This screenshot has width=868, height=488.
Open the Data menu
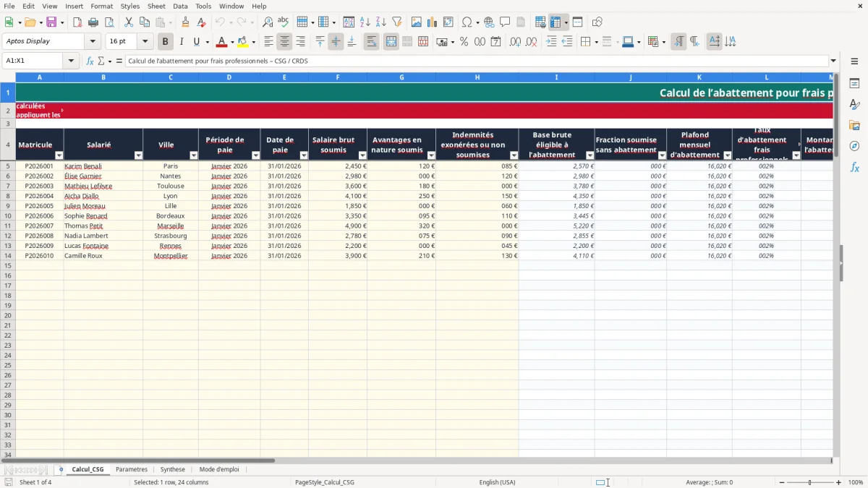pos(180,6)
